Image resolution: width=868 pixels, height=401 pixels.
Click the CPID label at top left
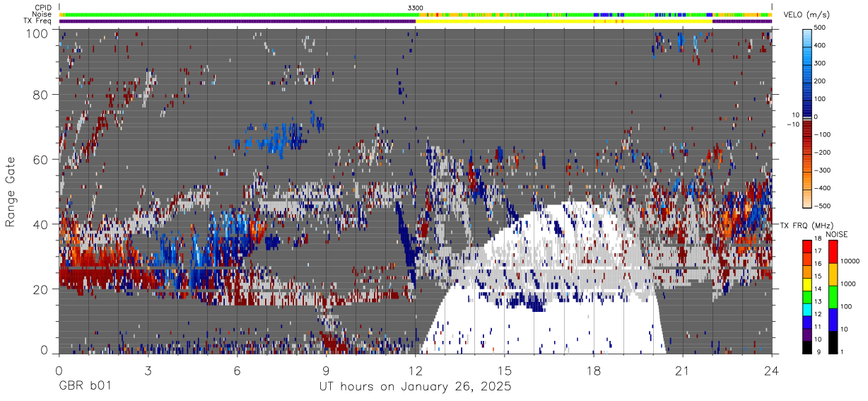[x=43, y=8]
